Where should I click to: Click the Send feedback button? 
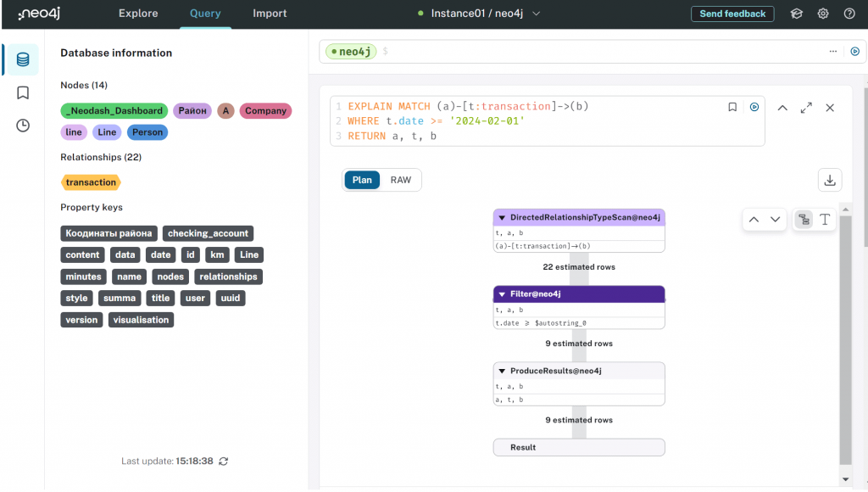click(732, 14)
